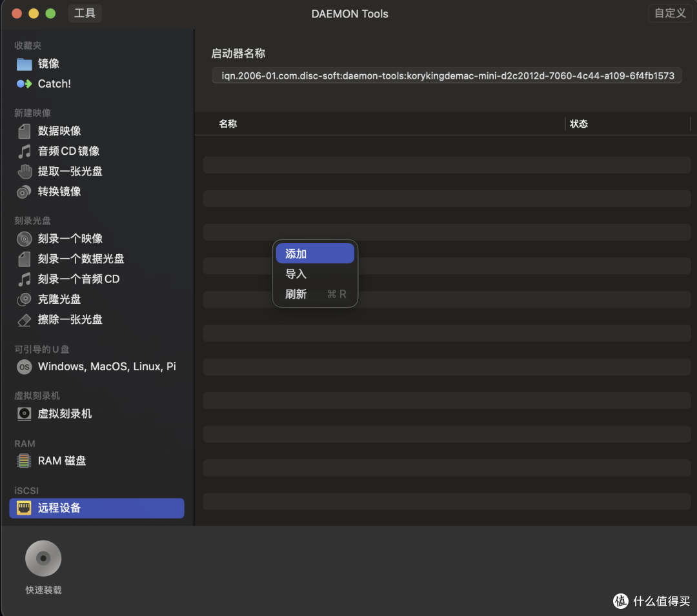Click the 刻录一个音频 CD note icon
The width and height of the screenshot is (697, 616).
coord(24,279)
